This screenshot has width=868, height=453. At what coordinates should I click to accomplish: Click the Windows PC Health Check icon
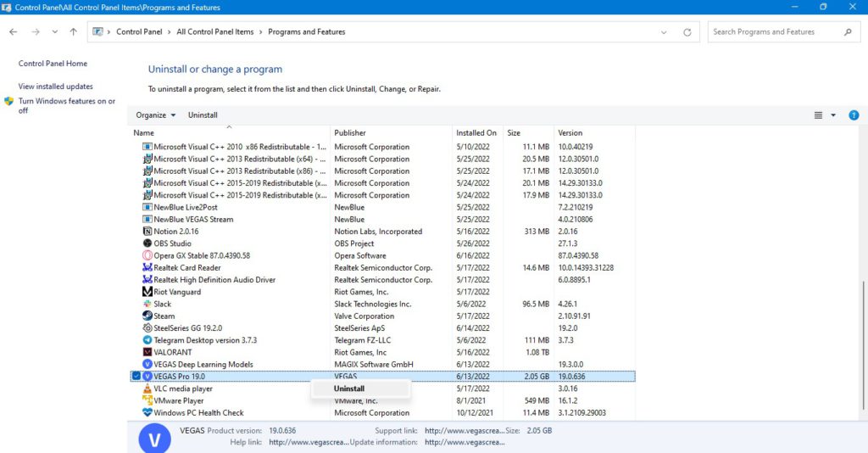point(147,413)
